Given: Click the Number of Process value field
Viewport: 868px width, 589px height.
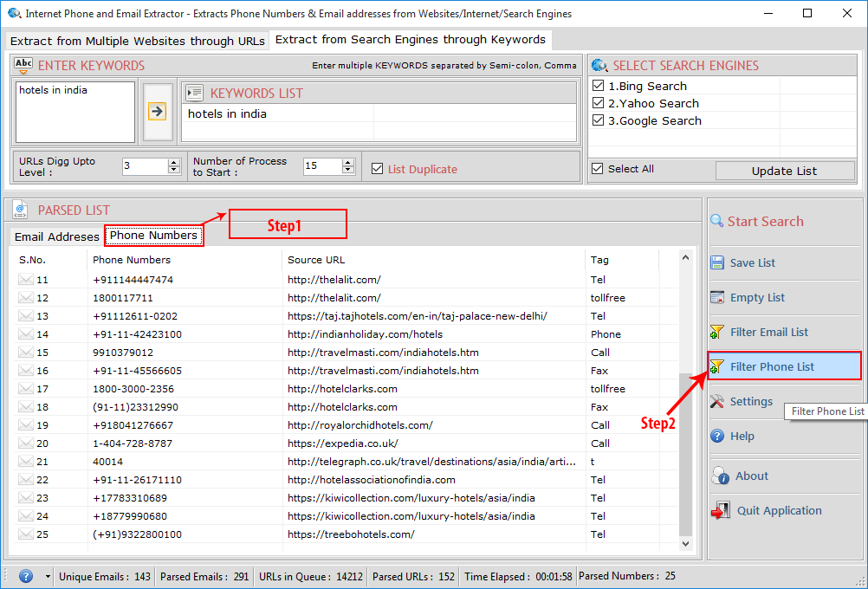Looking at the screenshot, I should click(323, 166).
